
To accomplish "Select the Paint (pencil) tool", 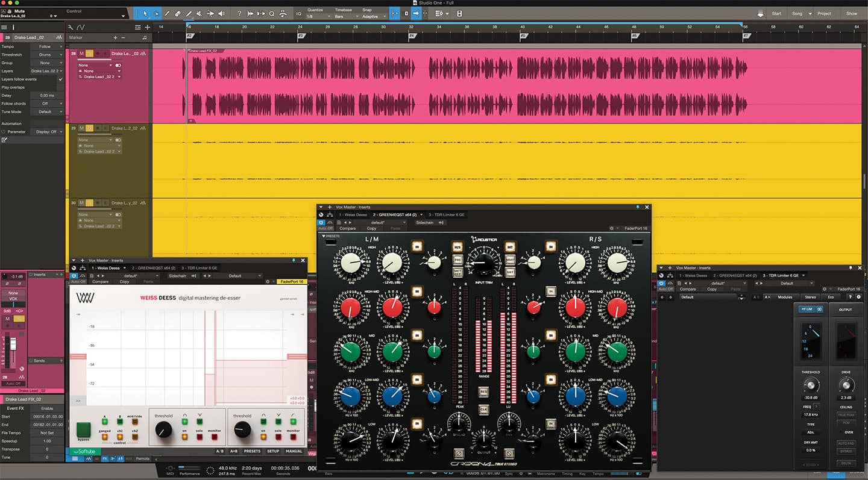I will [189, 13].
